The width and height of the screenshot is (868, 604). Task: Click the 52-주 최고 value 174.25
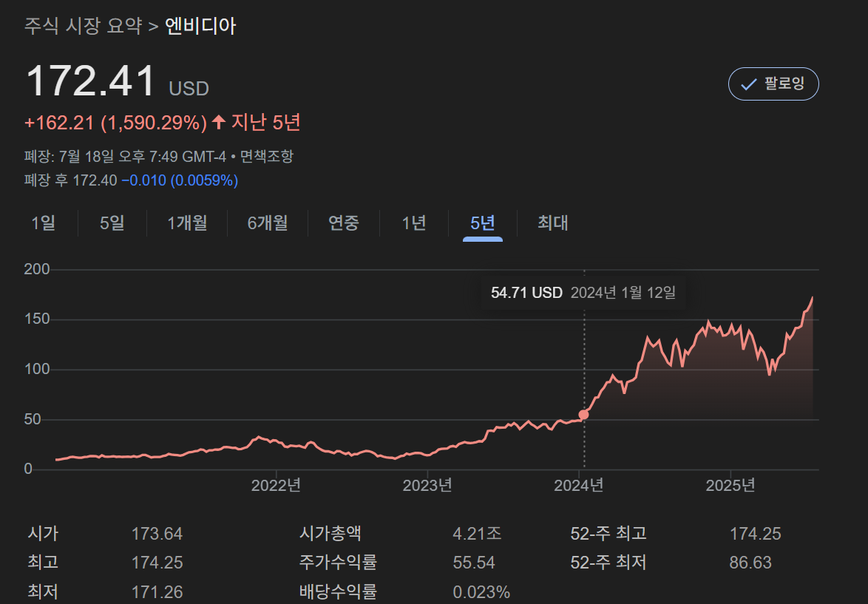pyautogui.click(x=755, y=534)
